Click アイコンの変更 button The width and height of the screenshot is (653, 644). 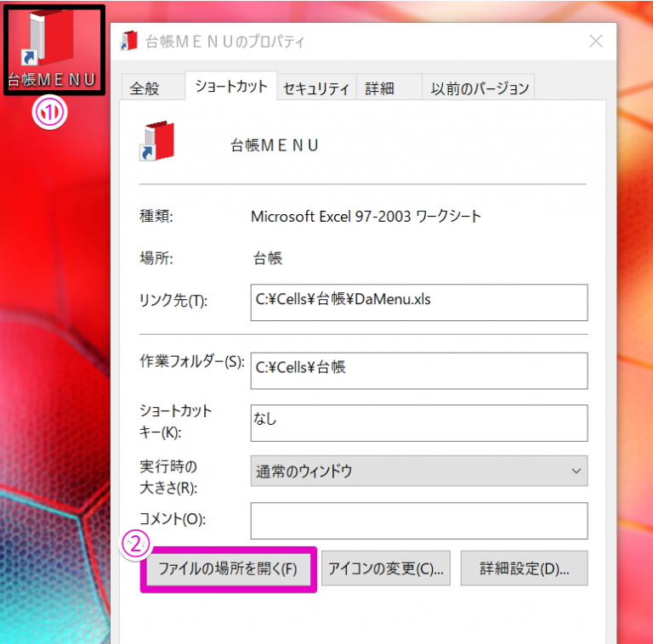pos(386,568)
